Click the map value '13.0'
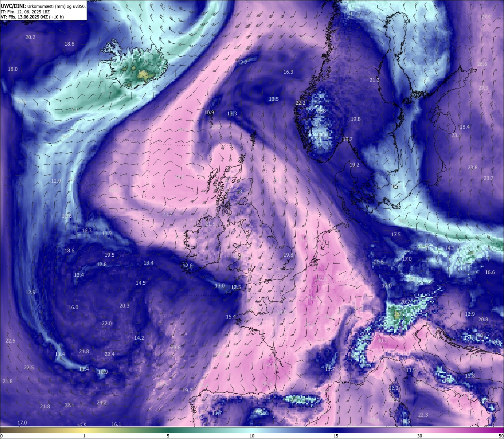Screen dimensions: 504x439 [220, 285]
